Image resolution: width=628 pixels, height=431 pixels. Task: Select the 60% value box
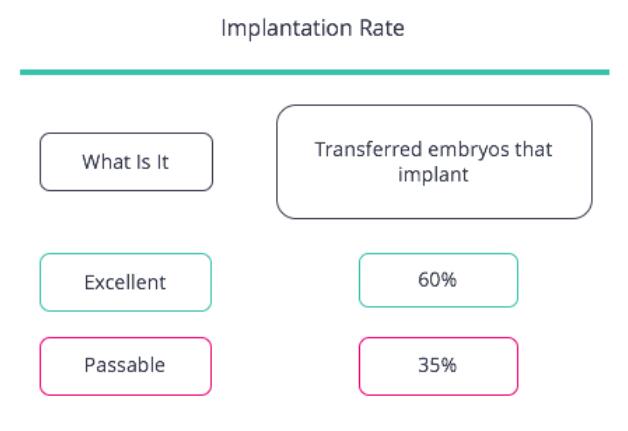tap(439, 280)
